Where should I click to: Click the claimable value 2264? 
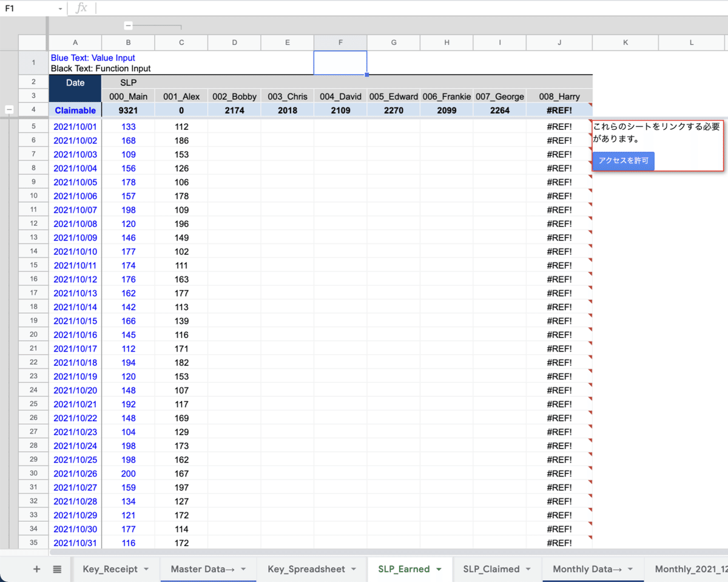point(500,110)
